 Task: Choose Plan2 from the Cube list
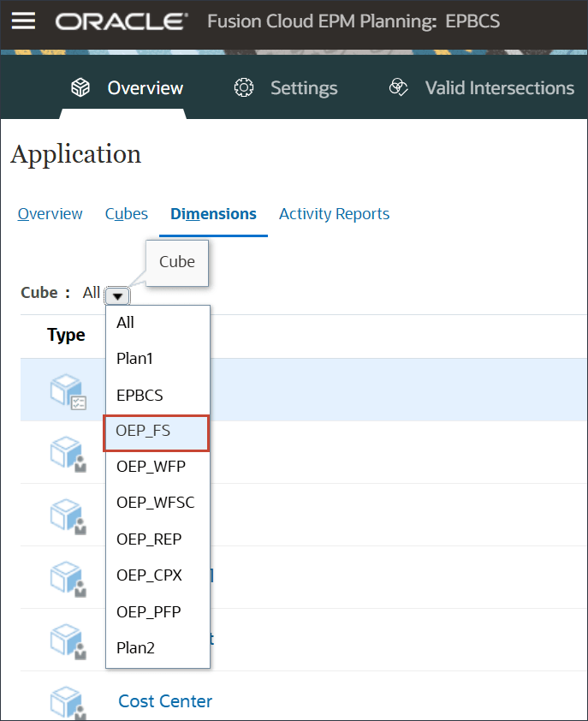click(x=157, y=648)
